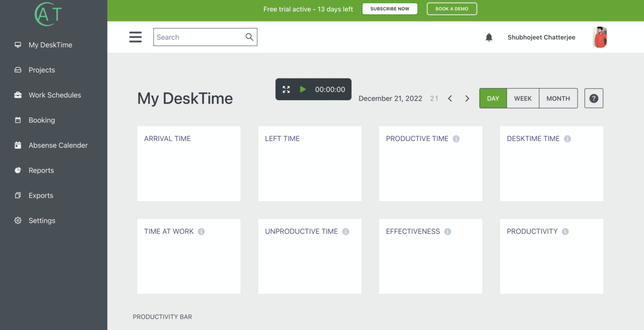Screen dimensions: 644x330
Task: Click the Booking calendar icon
Action: click(18, 120)
